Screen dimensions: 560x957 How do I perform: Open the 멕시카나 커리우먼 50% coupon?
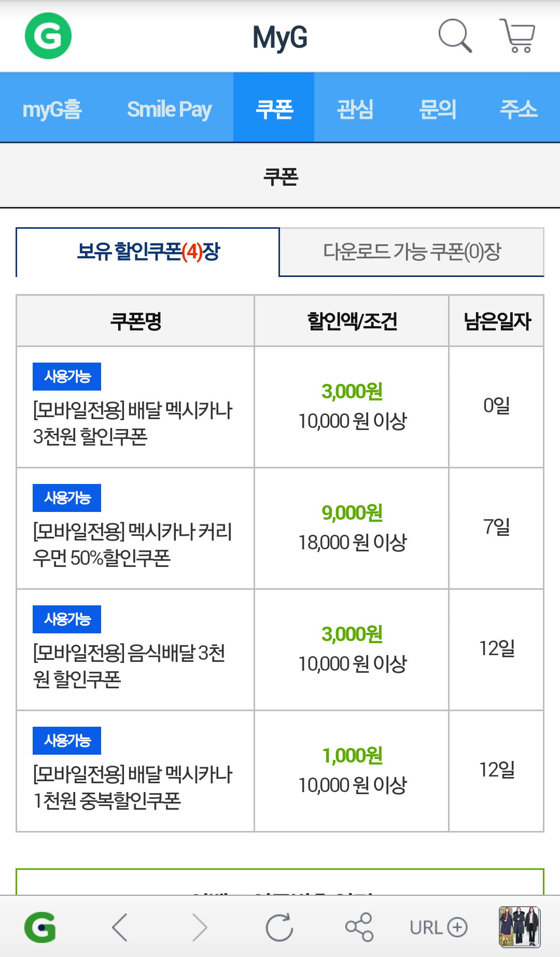pyautogui.click(x=132, y=545)
